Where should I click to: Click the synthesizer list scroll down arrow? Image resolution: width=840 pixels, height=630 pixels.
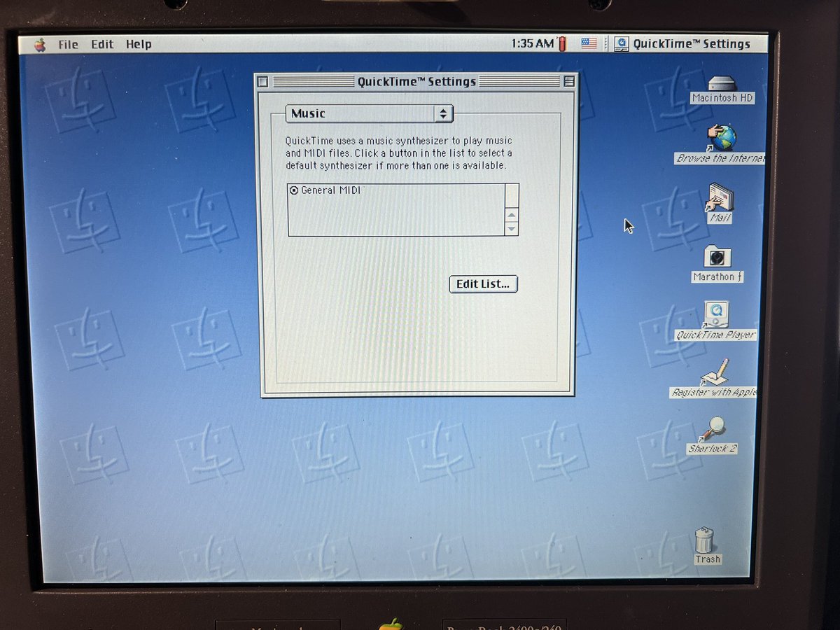(512, 228)
